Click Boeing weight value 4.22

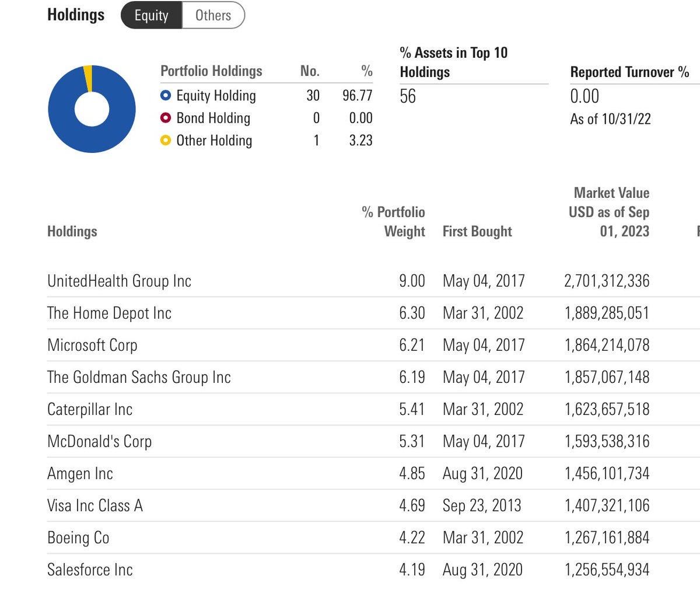(x=412, y=538)
